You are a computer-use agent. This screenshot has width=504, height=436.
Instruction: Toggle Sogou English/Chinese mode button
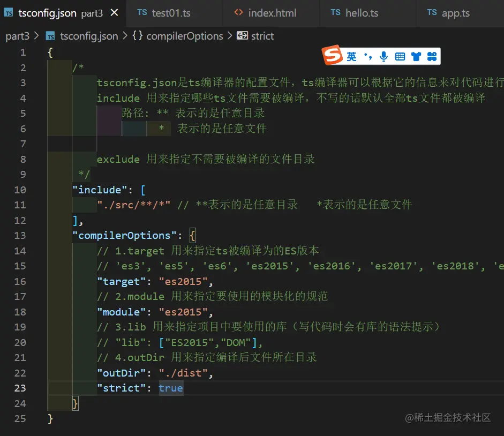click(x=351, y=57)
